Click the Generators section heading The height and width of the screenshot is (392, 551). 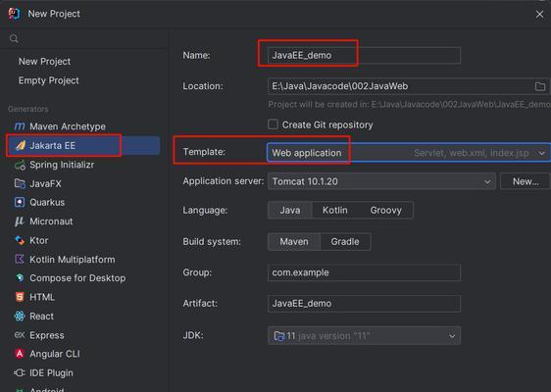[28, 109]
